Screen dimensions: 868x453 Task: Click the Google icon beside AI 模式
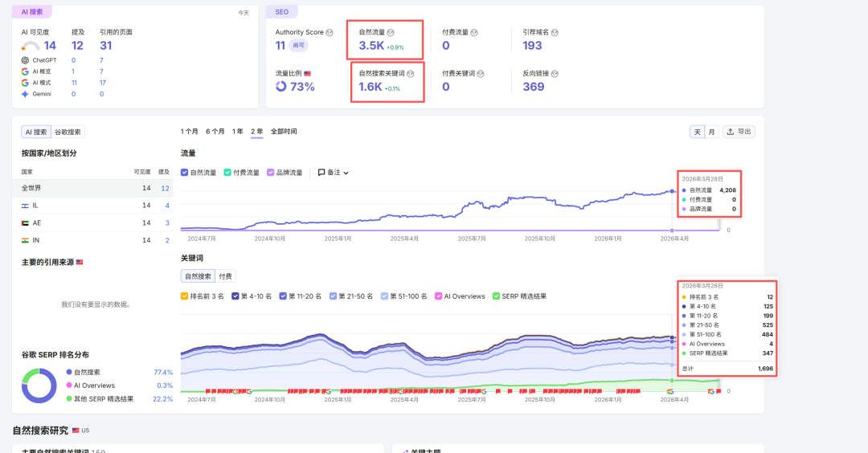tap(25, 83)
